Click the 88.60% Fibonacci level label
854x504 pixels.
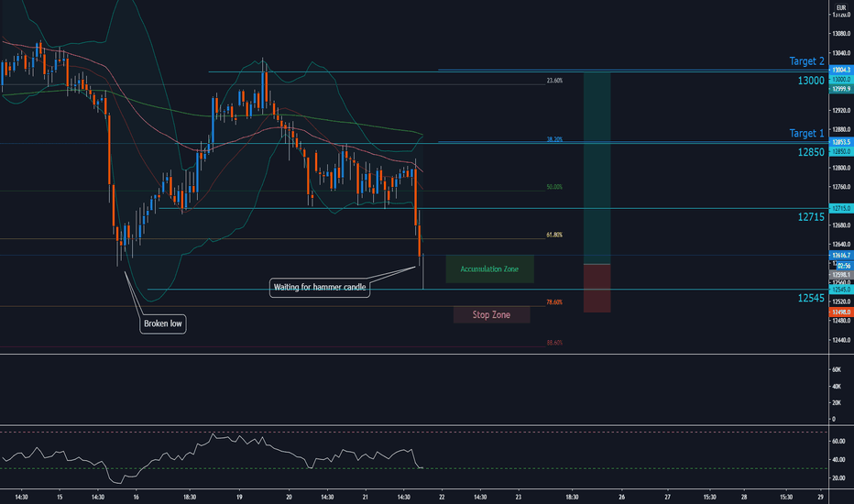(554, 343)
